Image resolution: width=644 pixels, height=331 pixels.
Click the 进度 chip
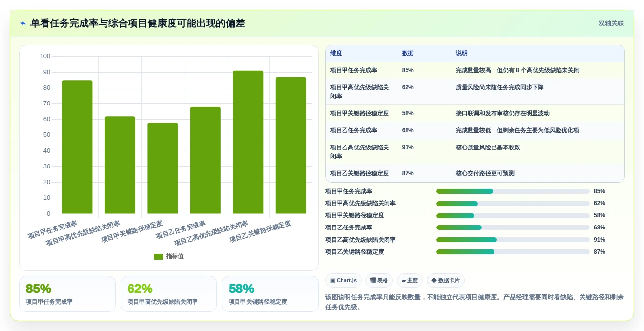tap(409, 280)
